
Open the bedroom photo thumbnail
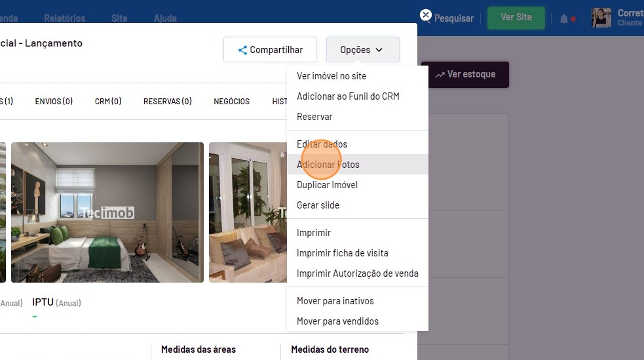[x=107, y=212]
